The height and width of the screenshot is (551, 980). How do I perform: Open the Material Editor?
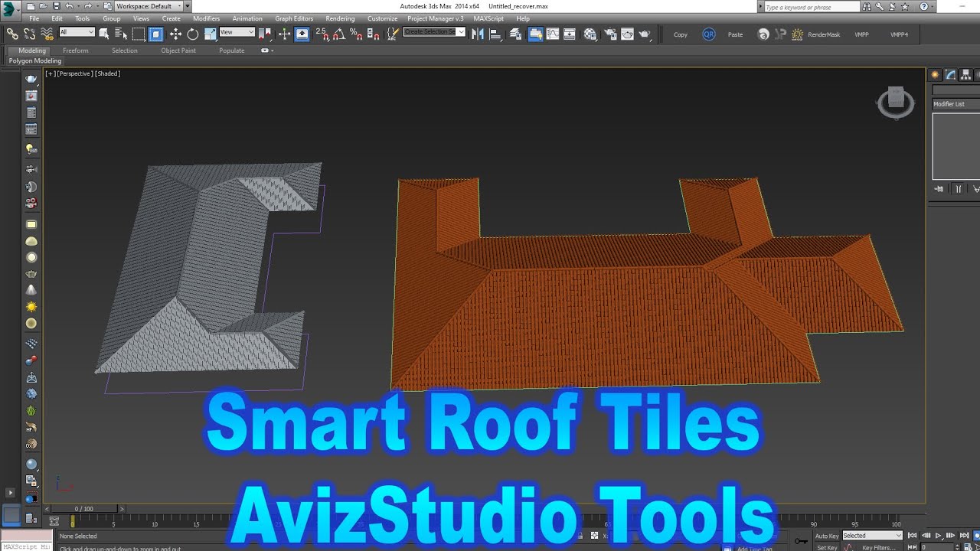[x=590, y=34]
